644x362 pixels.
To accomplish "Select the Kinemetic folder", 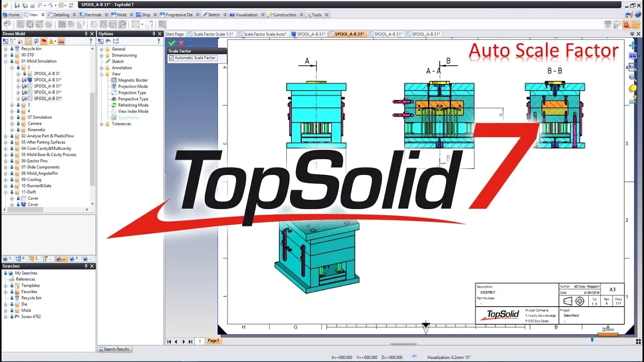I will 37,130.
